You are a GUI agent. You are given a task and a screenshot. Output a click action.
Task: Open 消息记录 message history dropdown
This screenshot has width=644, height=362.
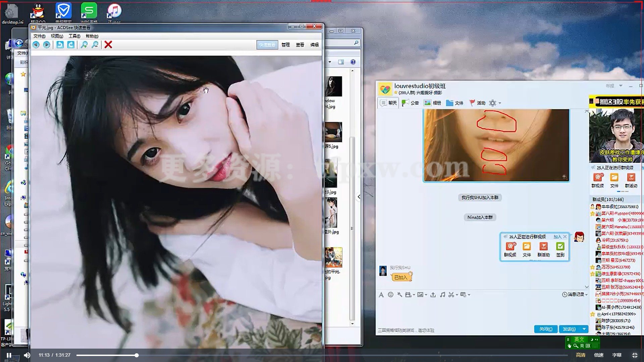tap(575, 295)
